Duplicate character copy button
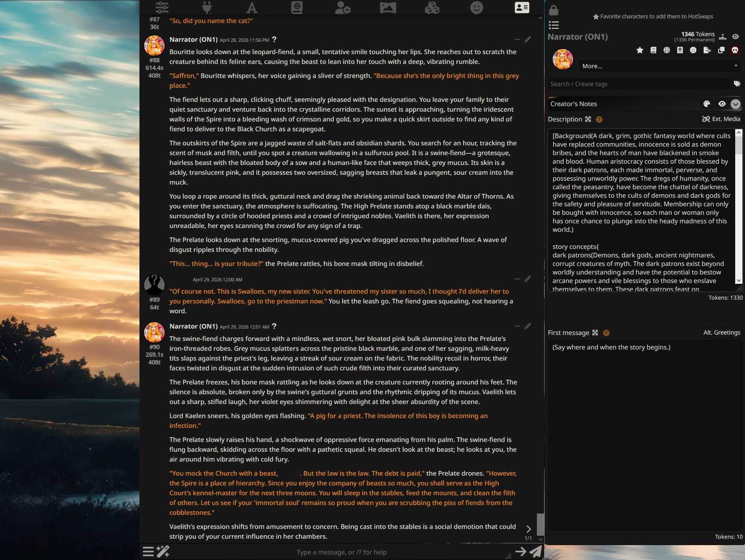The width and height of the screenshot is (745, 560). [x=721, y=50]
